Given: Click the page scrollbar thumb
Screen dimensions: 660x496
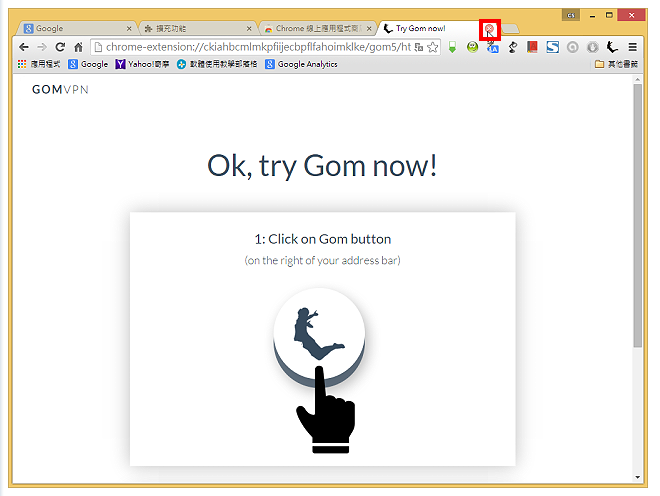Looking at the screenshot, I should coord(638,216).
